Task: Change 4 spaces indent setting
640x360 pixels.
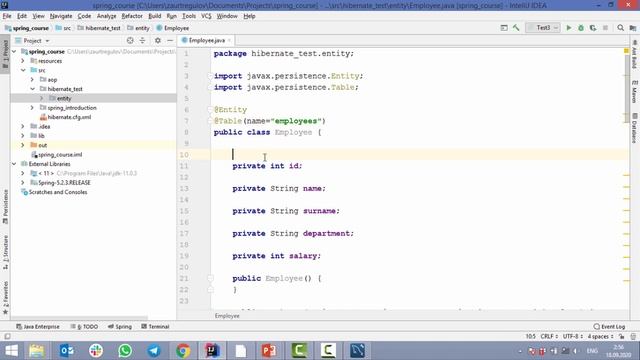Action: coord(600,337)
